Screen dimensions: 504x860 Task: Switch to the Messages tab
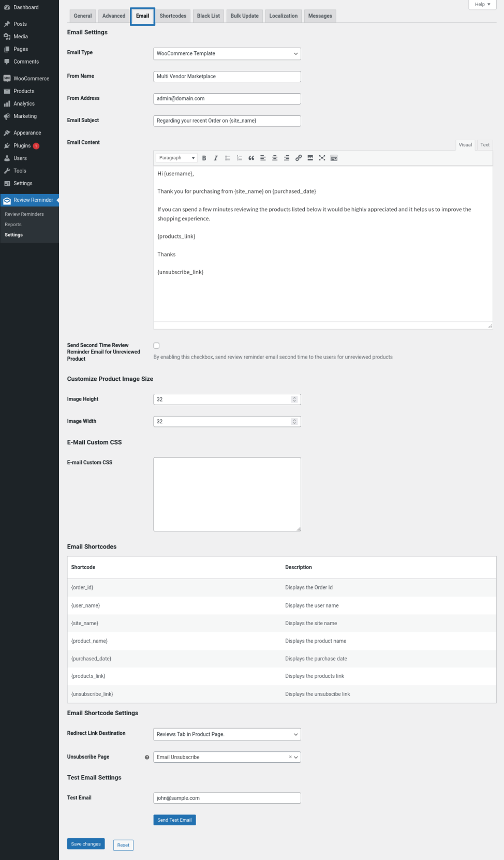(x=320, y=16)
